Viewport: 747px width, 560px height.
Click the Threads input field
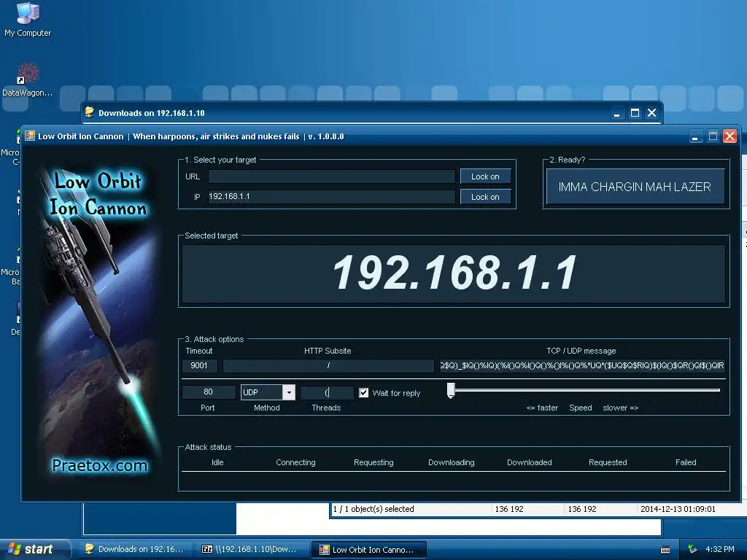coord(327,392)
